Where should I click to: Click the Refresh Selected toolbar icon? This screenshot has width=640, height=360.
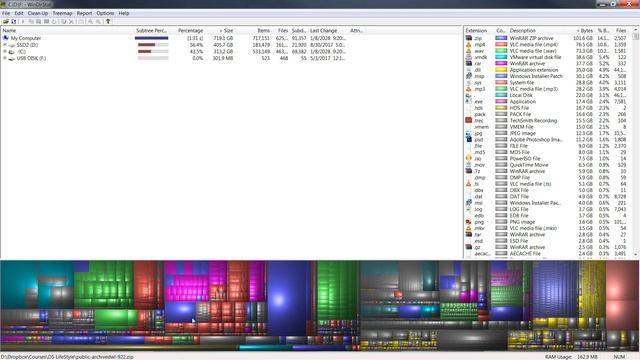point(54,22)
